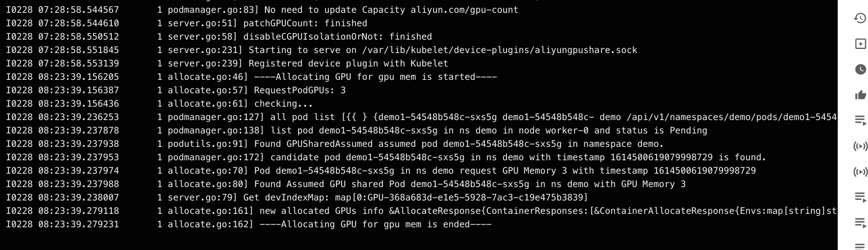Open the History icon in sidebar

tap(860, 18)
